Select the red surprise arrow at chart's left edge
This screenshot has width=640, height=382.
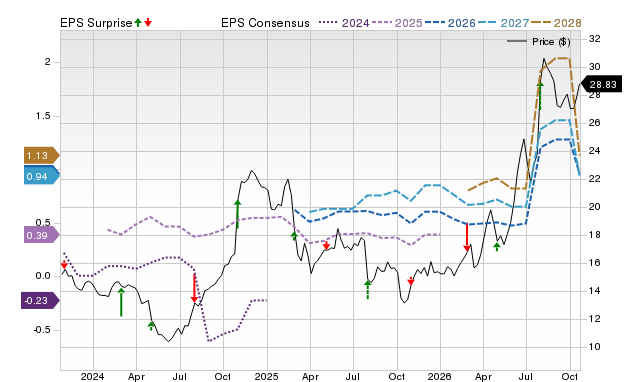[x=64, y=264]
